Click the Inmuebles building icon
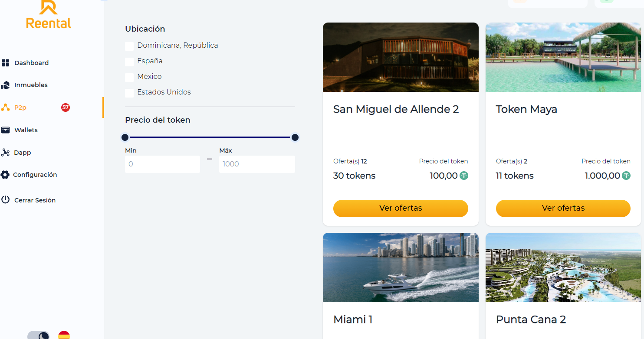644x339 pixels. coord(6,85)
